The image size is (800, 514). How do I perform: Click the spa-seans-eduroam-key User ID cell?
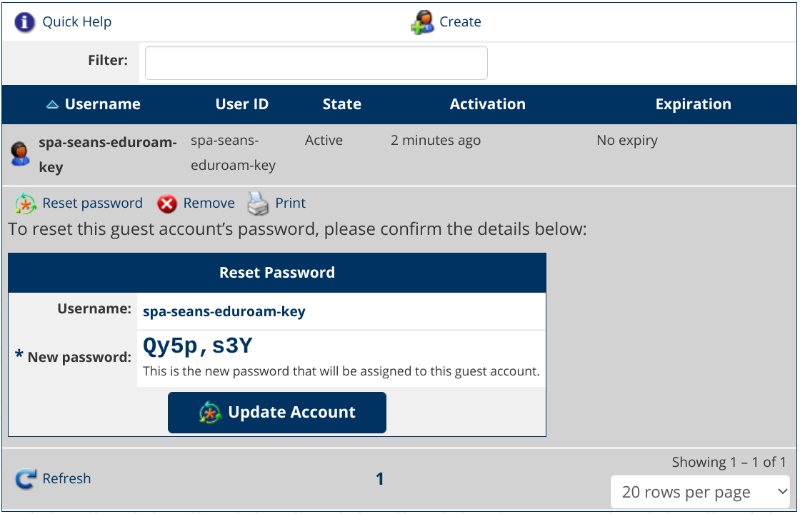click(233, 153)
